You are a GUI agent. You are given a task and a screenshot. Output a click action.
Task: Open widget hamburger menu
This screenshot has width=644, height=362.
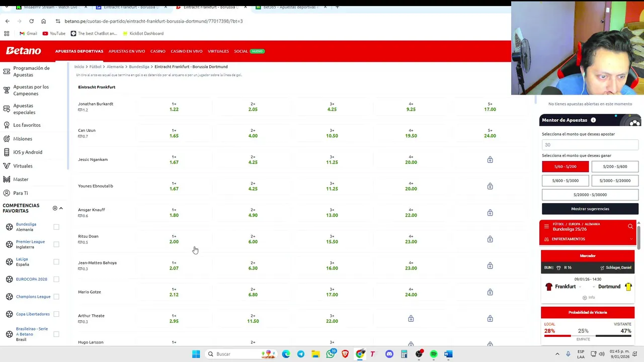point(546,226)
